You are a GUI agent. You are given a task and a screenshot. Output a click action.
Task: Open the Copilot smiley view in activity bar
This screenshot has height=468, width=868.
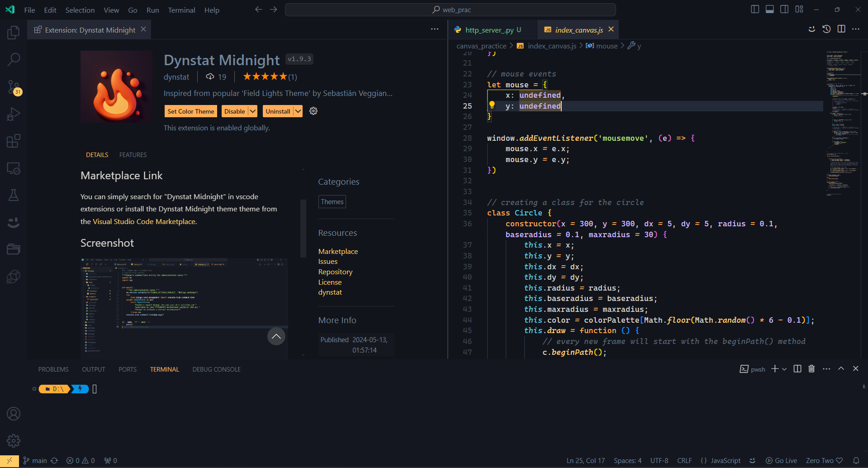(x=14, y=222)
